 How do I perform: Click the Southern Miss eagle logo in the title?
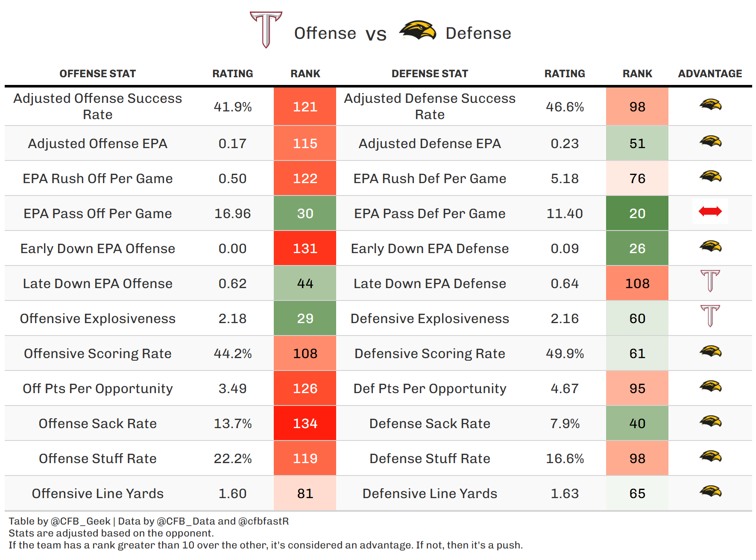pos(417,31)
